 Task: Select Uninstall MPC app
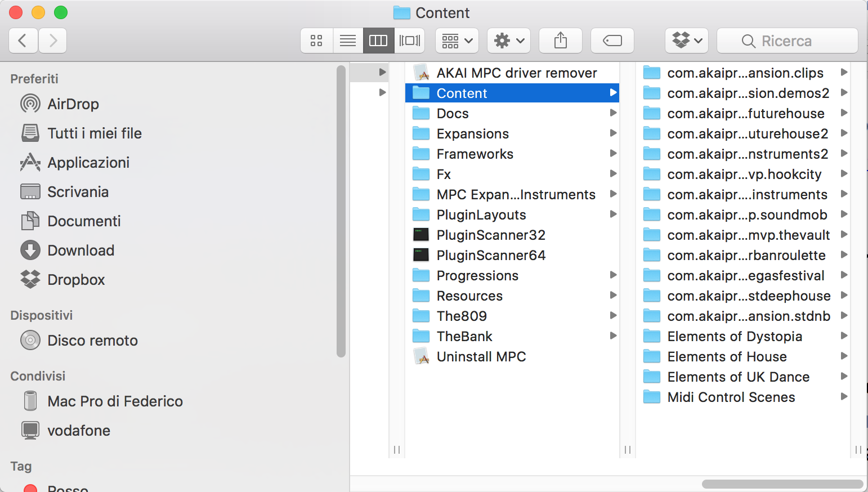pyautogui.click(x=512, y=356)
